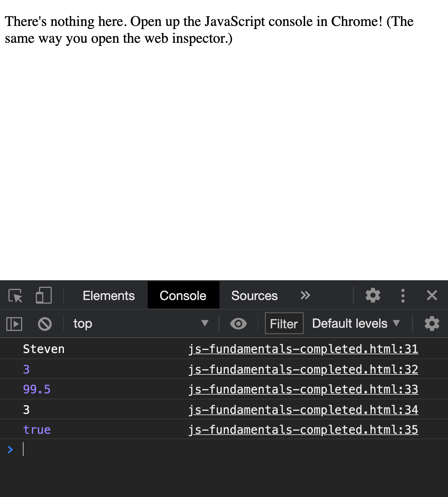The width and height of the screenshot is (448, 497).
Task: Open js-fundamentals-completed.html:33 source link
Action: point(303,389)
